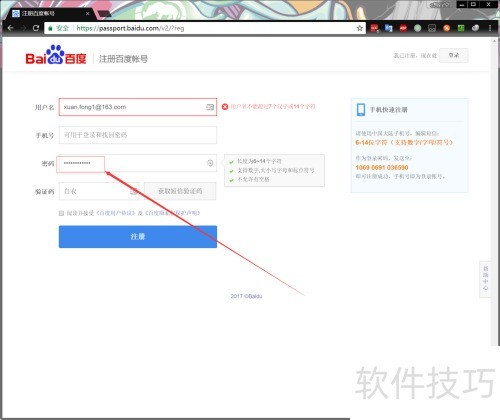Screen dimensions: 500x420
Task: Click the SMS number 1069 0691 036590
Action: point(382,167)
